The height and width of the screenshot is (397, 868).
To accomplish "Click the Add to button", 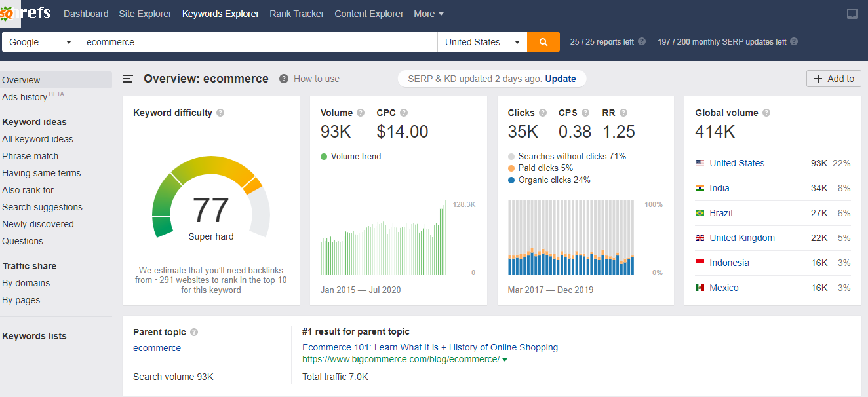I will point(833,78).
